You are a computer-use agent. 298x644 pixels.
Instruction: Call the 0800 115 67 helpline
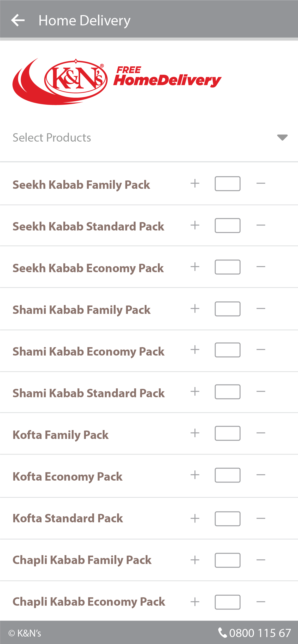[254, 633]
